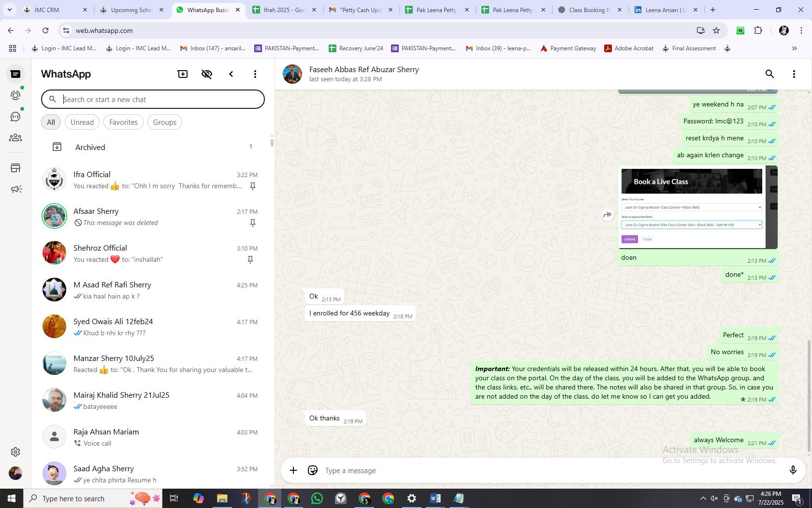Open the Channels icon in WhatsApp sidebar
Image resolution: width=812 pixels, height=508 pixels.
[15, 117]
